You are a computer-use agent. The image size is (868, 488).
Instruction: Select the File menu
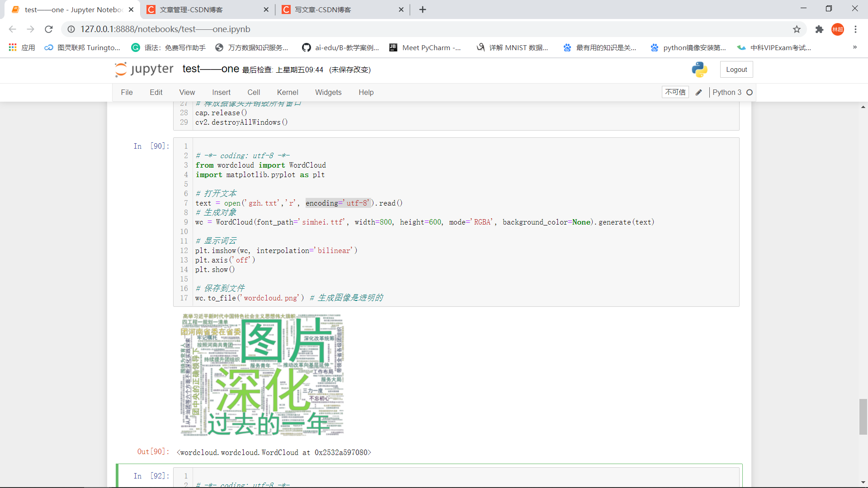[x=127, y=92]
